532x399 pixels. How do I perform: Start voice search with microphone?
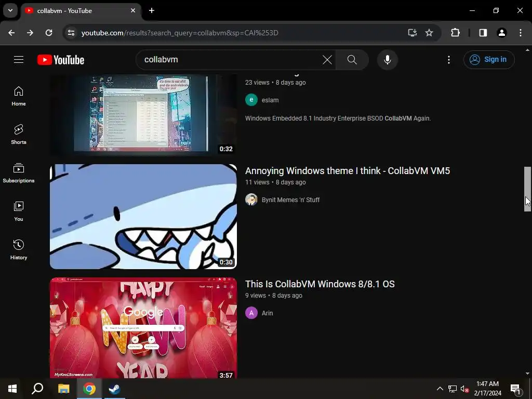coord(387,60)
